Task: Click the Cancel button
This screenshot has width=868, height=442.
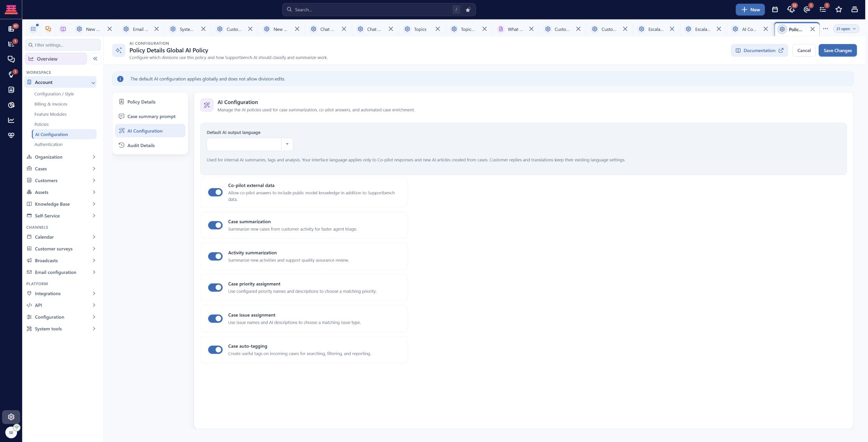Action: point(804,50)
